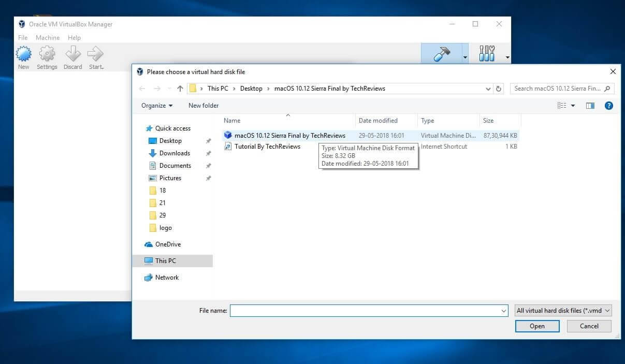Maximize the VirtualBox Manager window
The image size is (625, 364).
click(x=475, y=24)
